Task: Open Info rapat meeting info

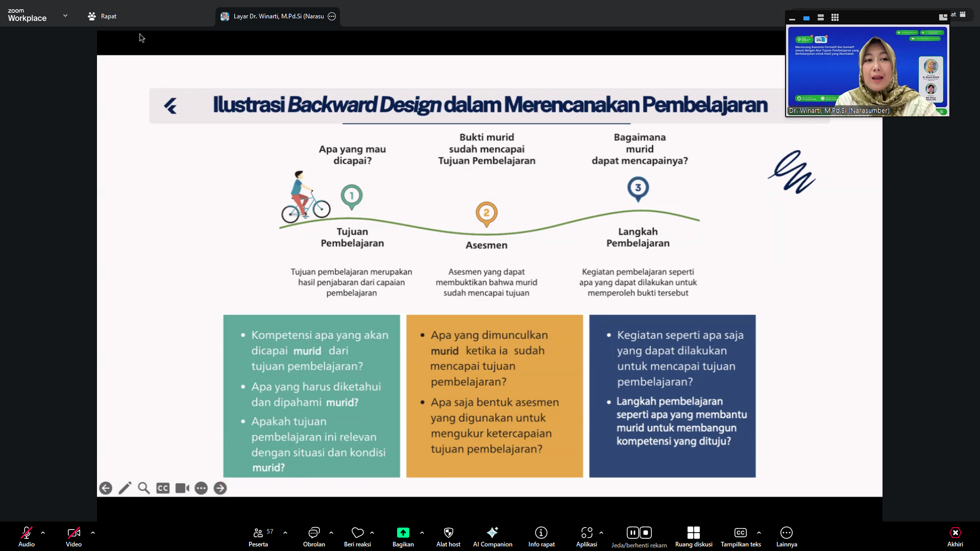Action: (x=542, y=536)
